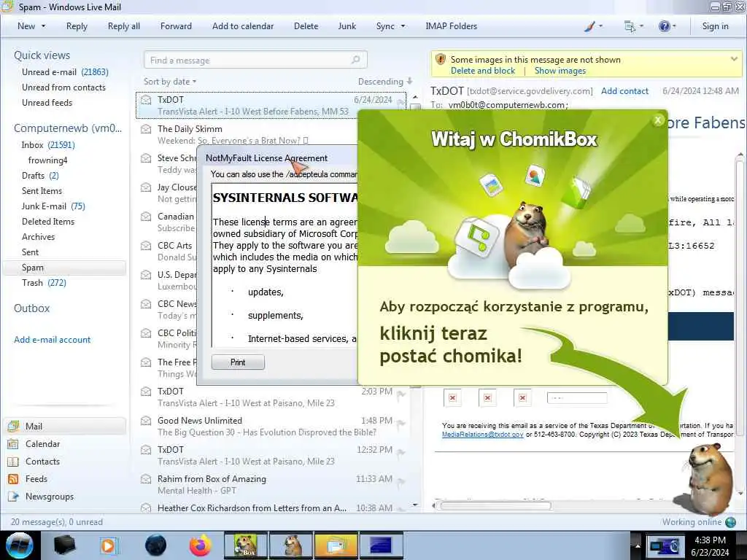The width and height of the screenshot is (747, 560).
Task: Forward the selected message
Action: [176, 26]
